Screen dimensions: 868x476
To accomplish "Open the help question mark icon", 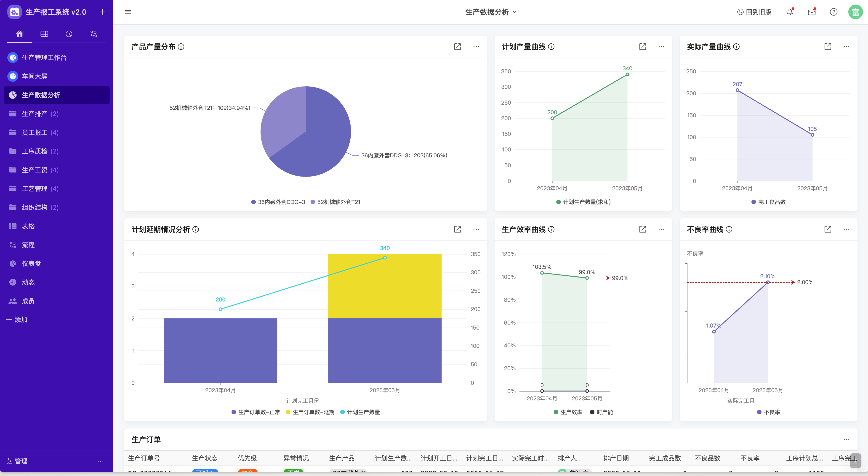I will [834, 12].
